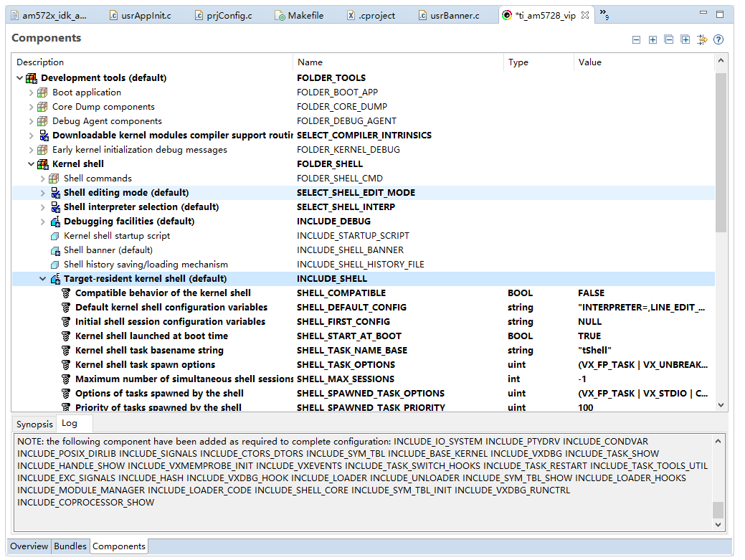Switch to the Synopsis tab
Viewport: 745px width, 560px height.
pyautogui.click(x=34, y=423)
